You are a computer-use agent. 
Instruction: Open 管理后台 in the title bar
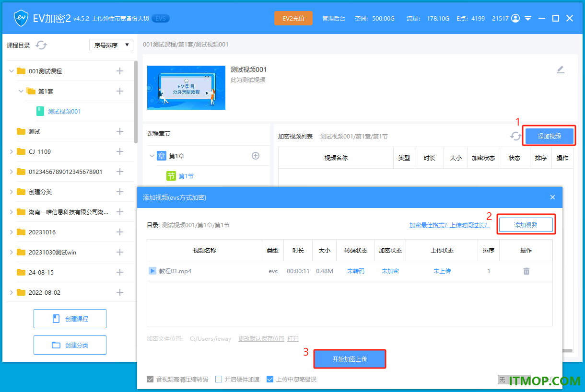[x=333, y=18]
